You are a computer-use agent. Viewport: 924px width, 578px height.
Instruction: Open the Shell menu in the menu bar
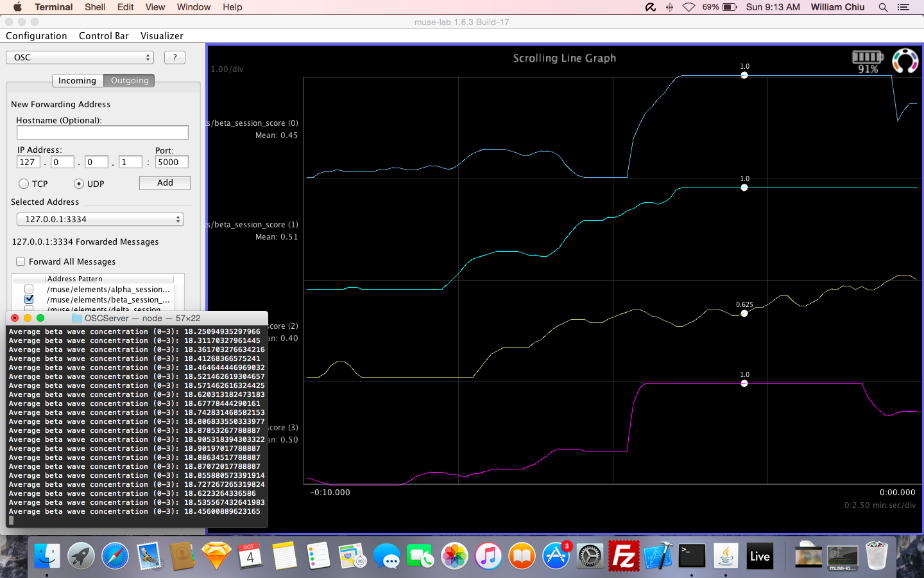point(95,7)
